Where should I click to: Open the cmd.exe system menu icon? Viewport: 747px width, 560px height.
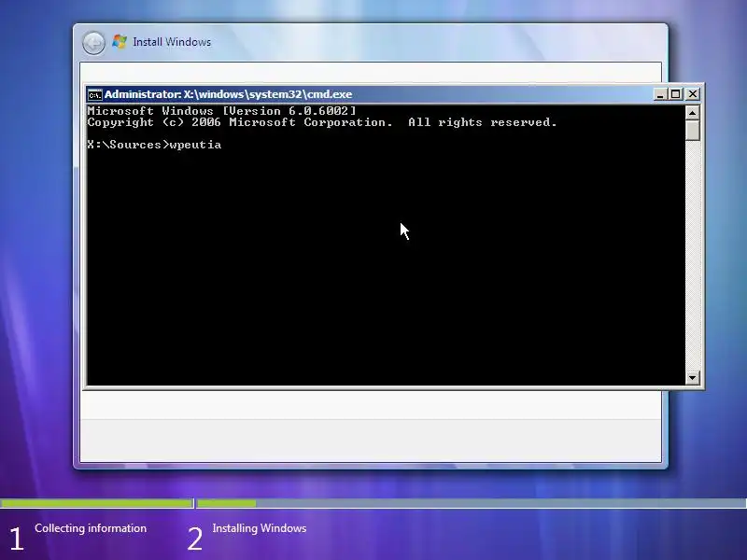click(95, 95)
